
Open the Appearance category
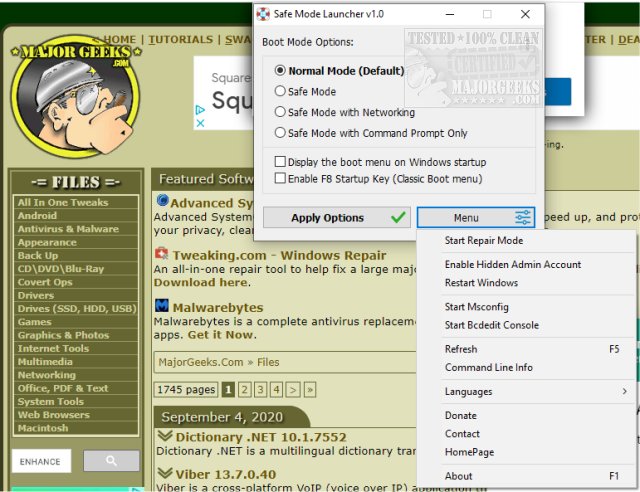(76, 243)
